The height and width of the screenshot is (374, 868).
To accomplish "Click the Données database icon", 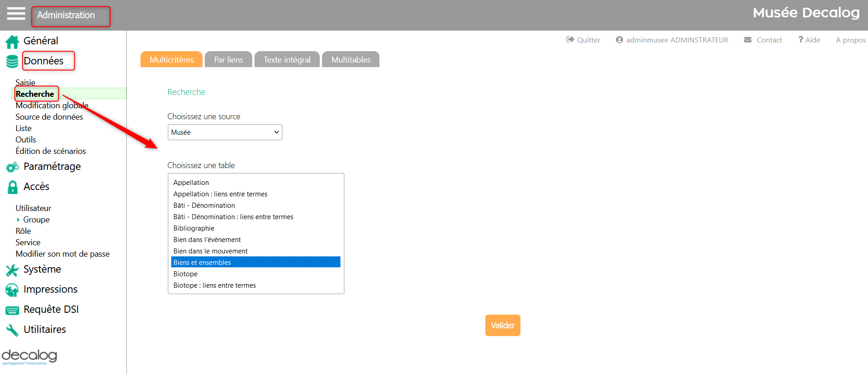I will (12, 61).
